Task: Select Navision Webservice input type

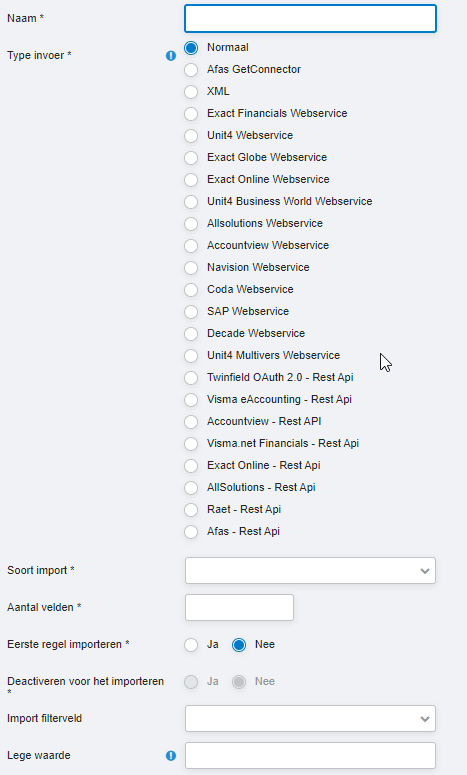Action: [x=191, y=267]
